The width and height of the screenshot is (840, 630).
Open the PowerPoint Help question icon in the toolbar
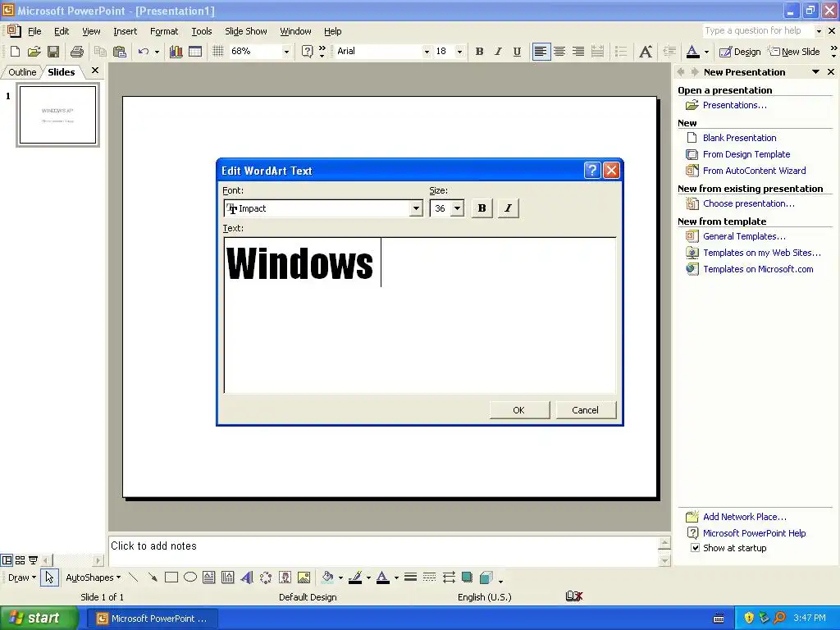click(307, 52)
